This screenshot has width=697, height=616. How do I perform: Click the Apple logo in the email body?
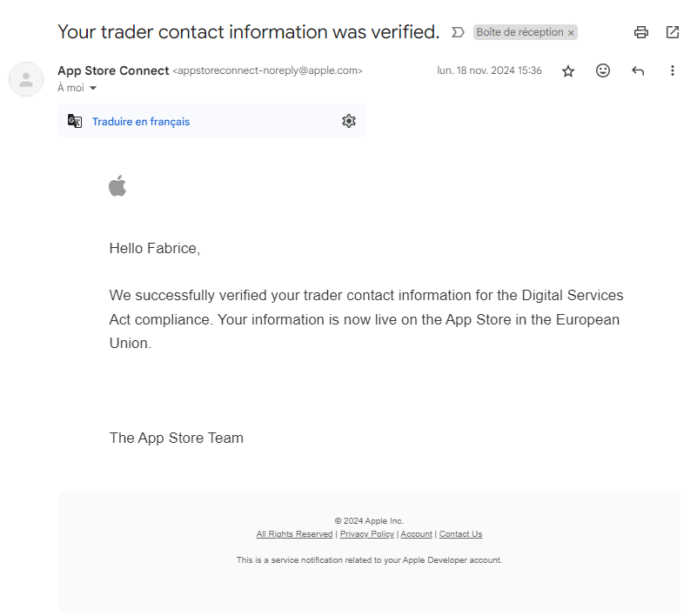[x=117, y=185]
